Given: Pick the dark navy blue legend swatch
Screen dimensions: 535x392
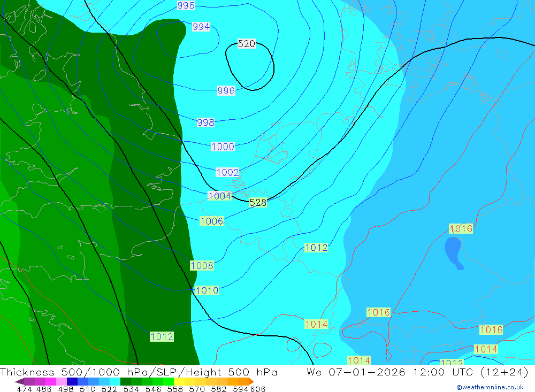Looking at the screenshot, I should (72, 381).
